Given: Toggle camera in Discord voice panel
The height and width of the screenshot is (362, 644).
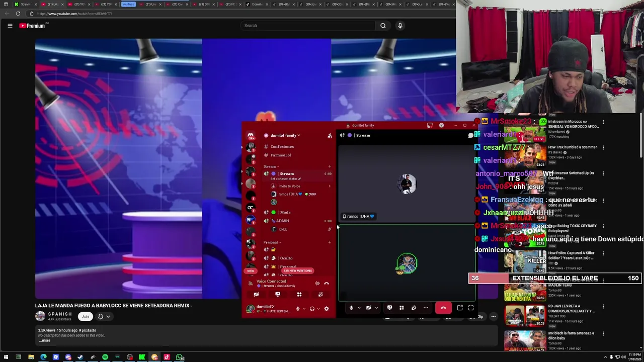Looking at the screenshot, I should point(256,295).
